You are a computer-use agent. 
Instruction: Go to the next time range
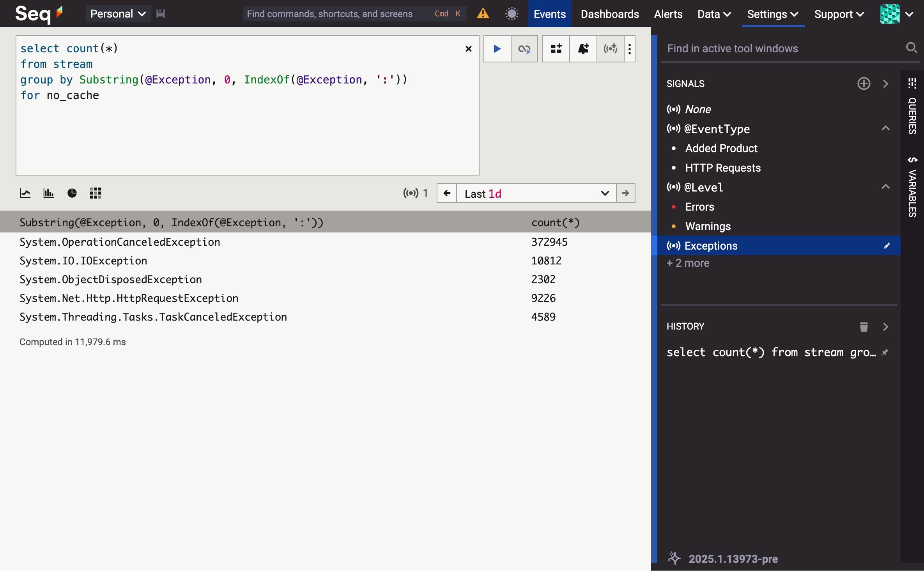[x=625, y=193]
